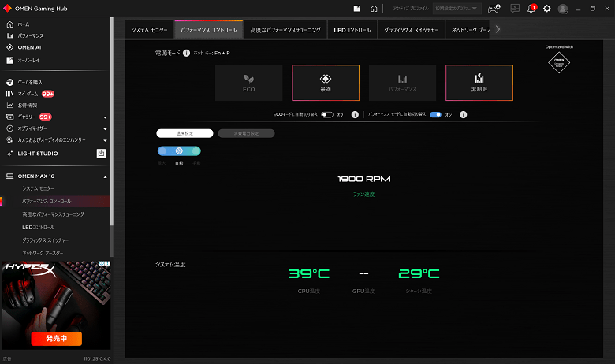This screenshot has width=615, height=364.
Task: Click the OMEN Dynamic Power diamond badge
Action: pos(559,62)
